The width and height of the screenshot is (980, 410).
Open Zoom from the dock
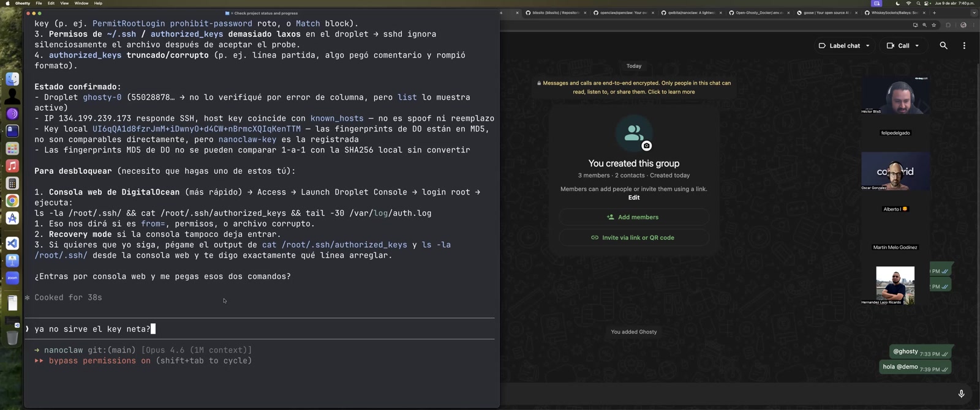pos(12,278)
